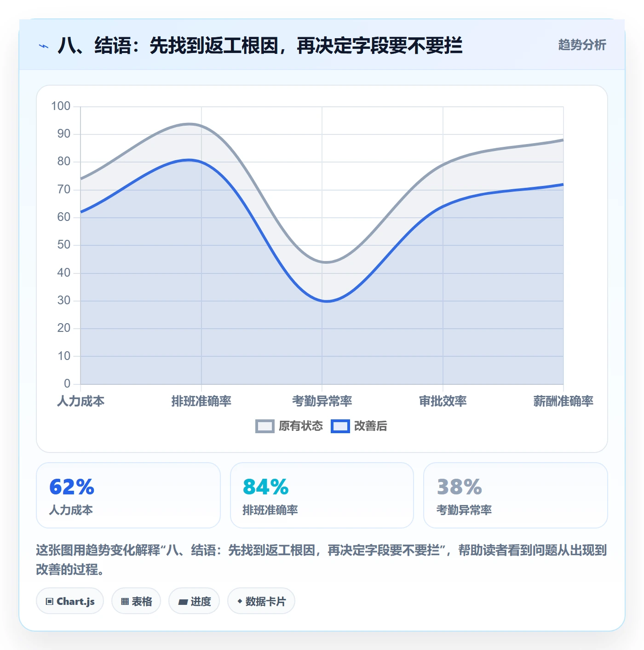The height and width of the screenshot is (650, 644).
Task: Toggle the 改善后 legend swatch
Action: coord(340,426)
